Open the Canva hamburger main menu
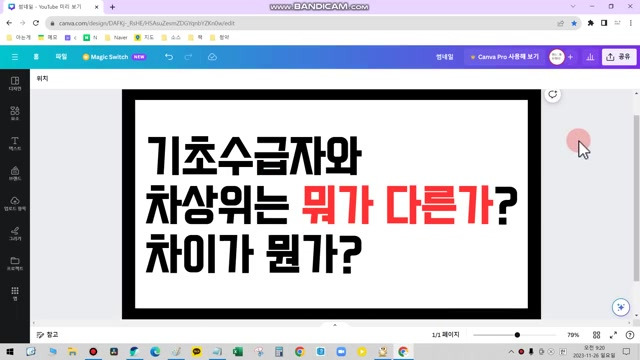 coord(15,57)
